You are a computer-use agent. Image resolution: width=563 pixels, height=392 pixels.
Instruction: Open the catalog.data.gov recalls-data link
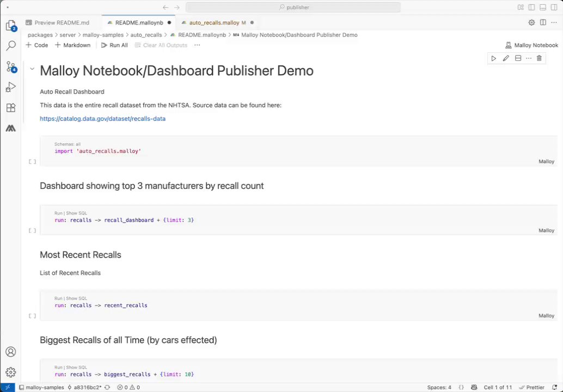[102, 118]
